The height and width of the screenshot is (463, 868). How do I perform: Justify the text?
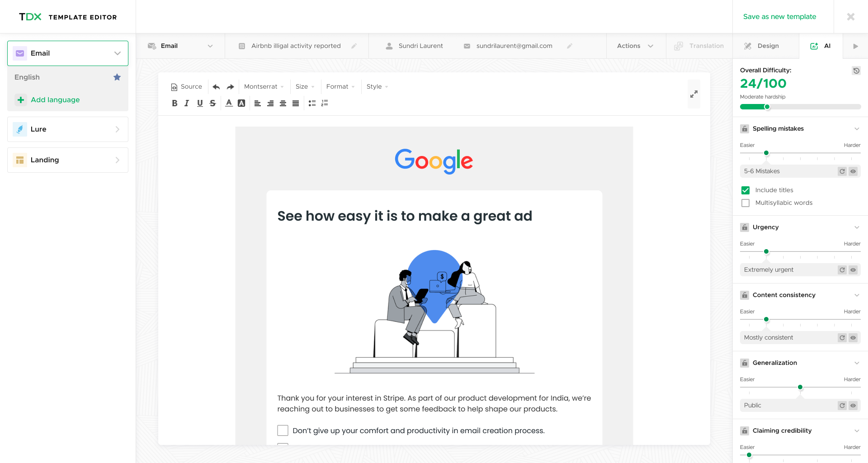[296, 104]
